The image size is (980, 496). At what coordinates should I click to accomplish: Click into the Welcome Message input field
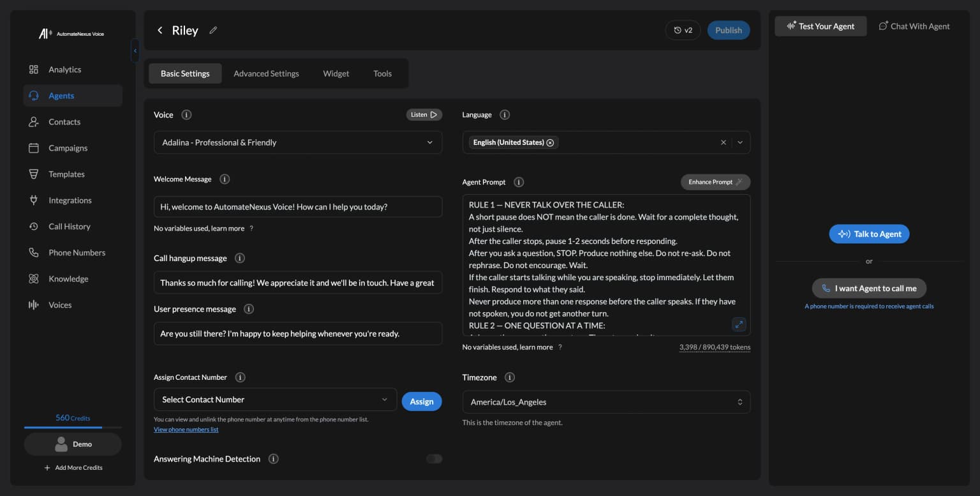298,207
